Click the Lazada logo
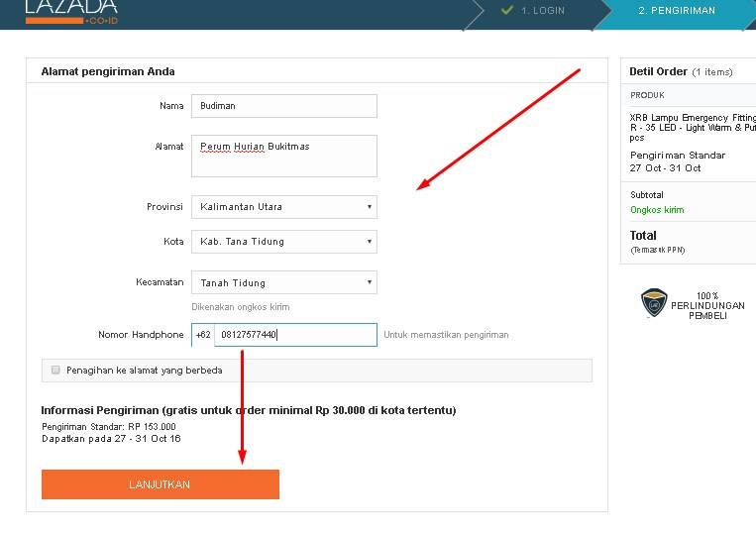This screenshot has width=756, height=534. (71, 12)
